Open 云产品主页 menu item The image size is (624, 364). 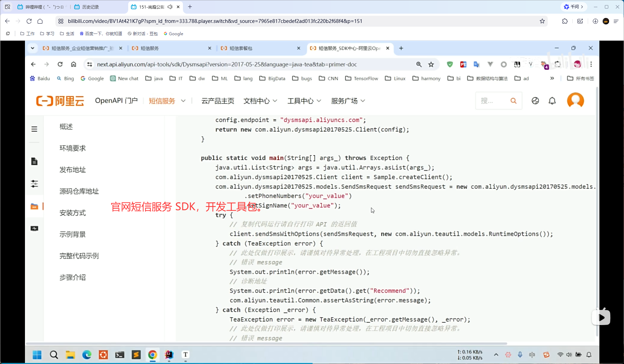coord(218,101)
